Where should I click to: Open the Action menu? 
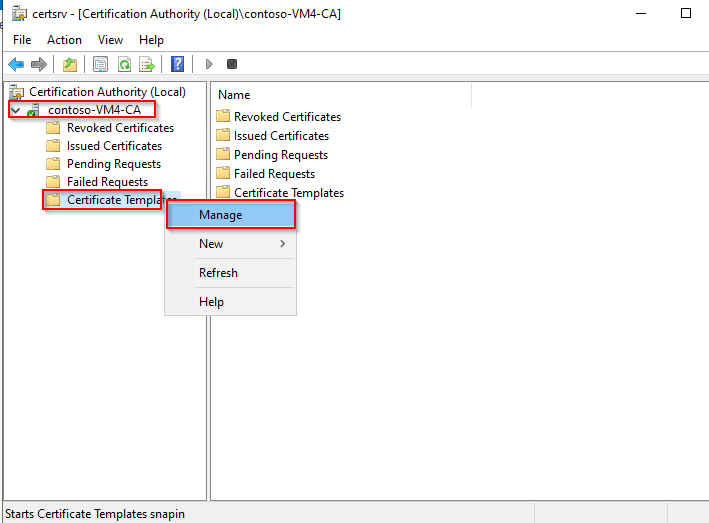click(x=64, y=40)
